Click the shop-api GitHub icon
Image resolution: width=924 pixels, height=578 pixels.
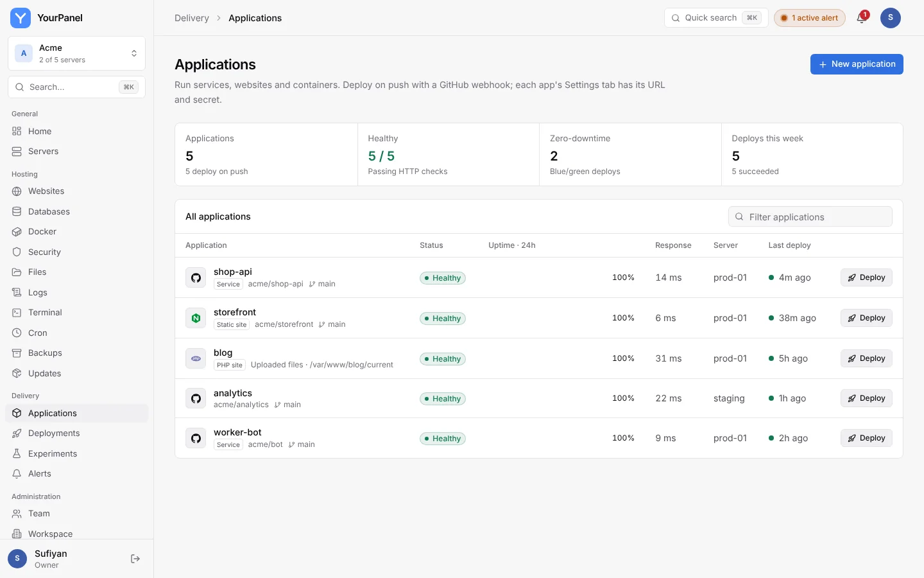196,277
